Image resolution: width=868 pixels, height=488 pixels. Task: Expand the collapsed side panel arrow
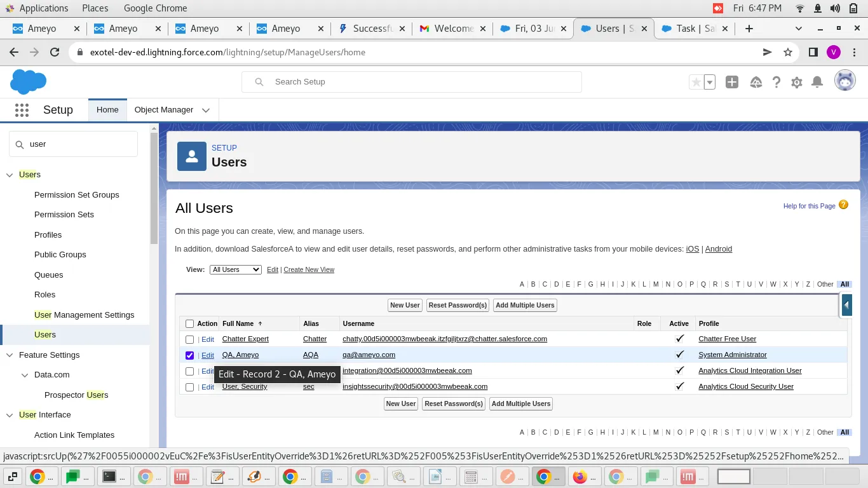click(x=846, y=306)
